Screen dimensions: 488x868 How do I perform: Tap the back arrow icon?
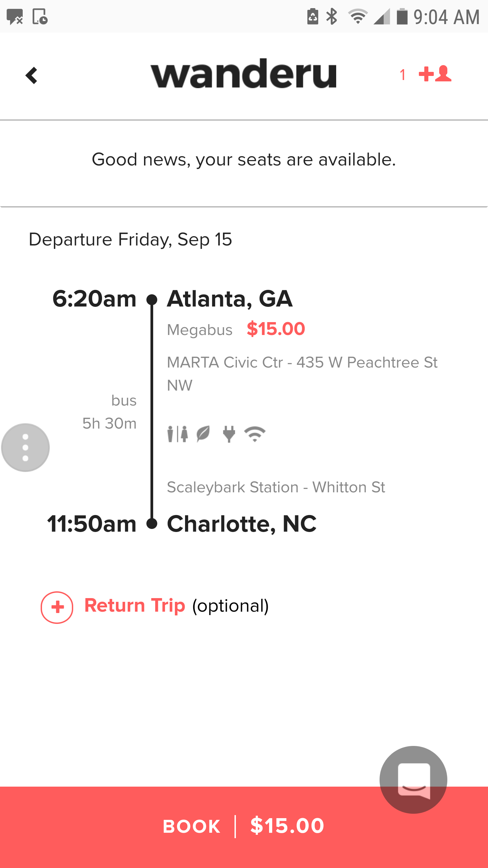[x=32, y=75]
